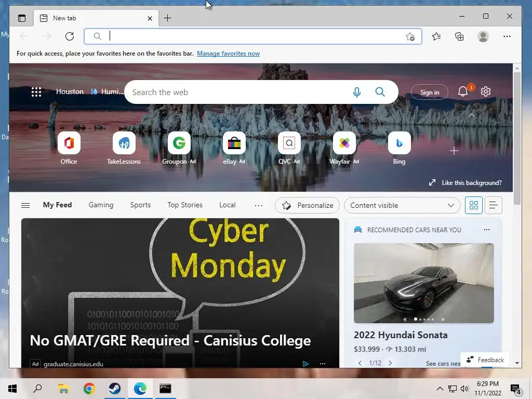Switch to Gaming tab
Viewport: 532px width, 399px height.
[x=101, y=205]
